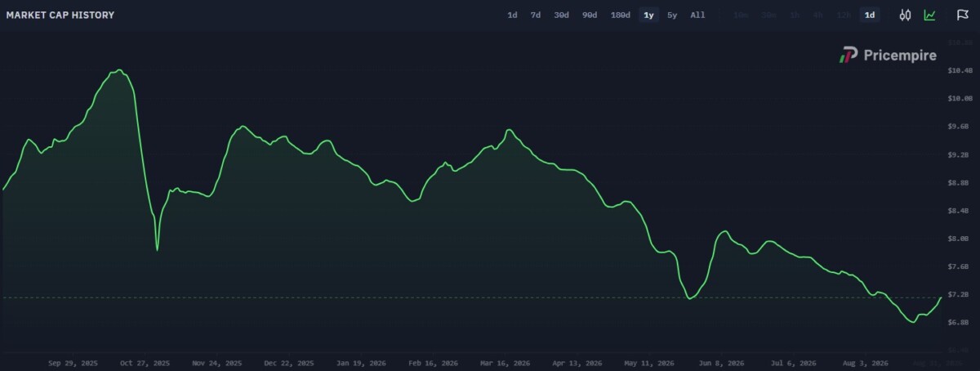Click the Dec 22, 2025 date label
The image size is (980, 371).
(289, 363)
